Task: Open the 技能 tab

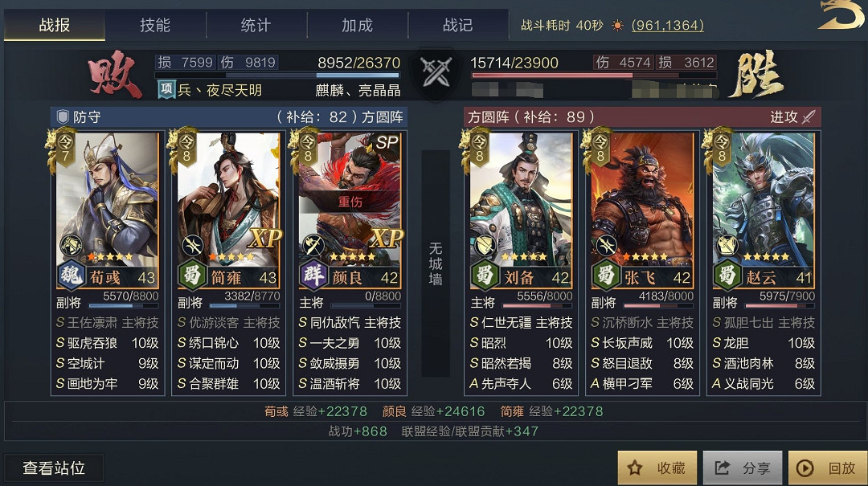Action: click(155, 25)
